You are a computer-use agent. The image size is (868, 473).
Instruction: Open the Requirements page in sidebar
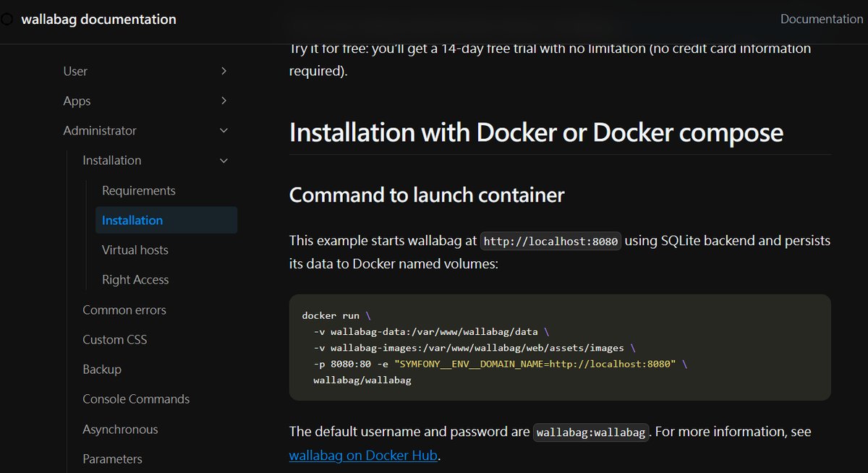point(138,190)
